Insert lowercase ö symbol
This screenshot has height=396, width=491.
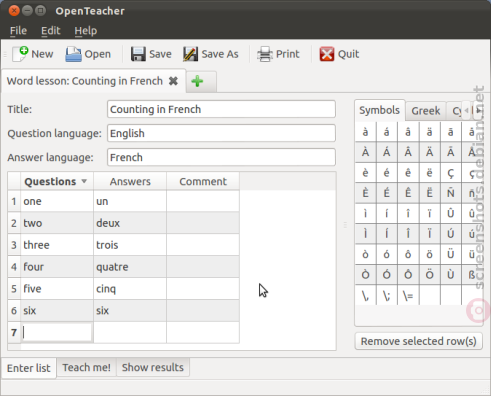pos(429,254)
